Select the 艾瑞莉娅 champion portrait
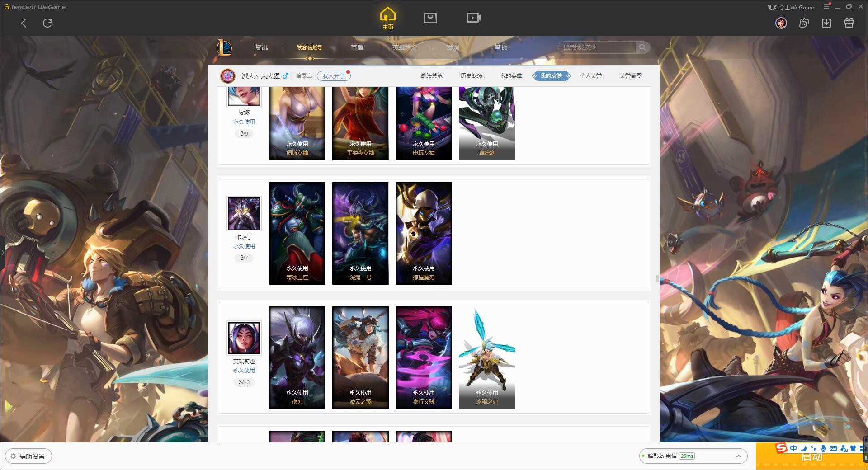868x470 pixels. coord(244,338)
